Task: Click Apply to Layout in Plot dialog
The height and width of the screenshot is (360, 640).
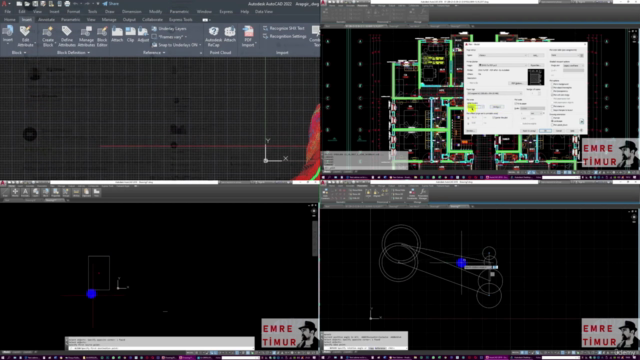Action: (529, 131)
